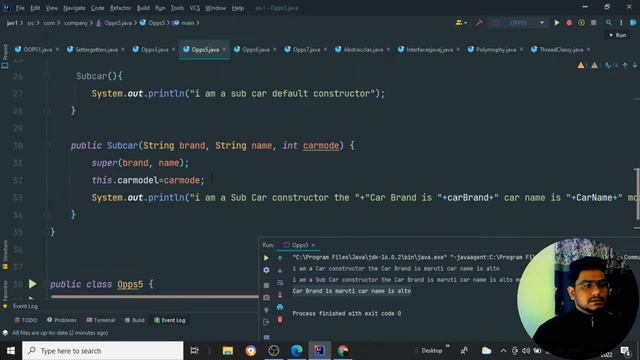The image size is (640, 360).
Task: Click Up the Stack Trace arrow
Action: coord(280,258)
